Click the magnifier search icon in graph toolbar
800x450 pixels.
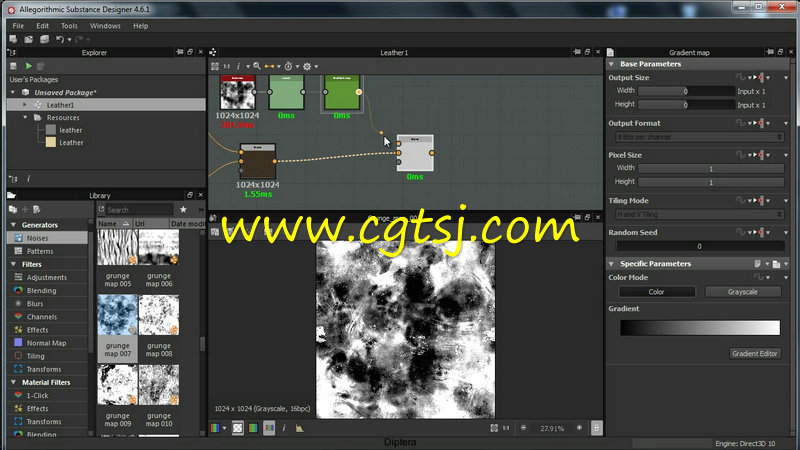257,66
